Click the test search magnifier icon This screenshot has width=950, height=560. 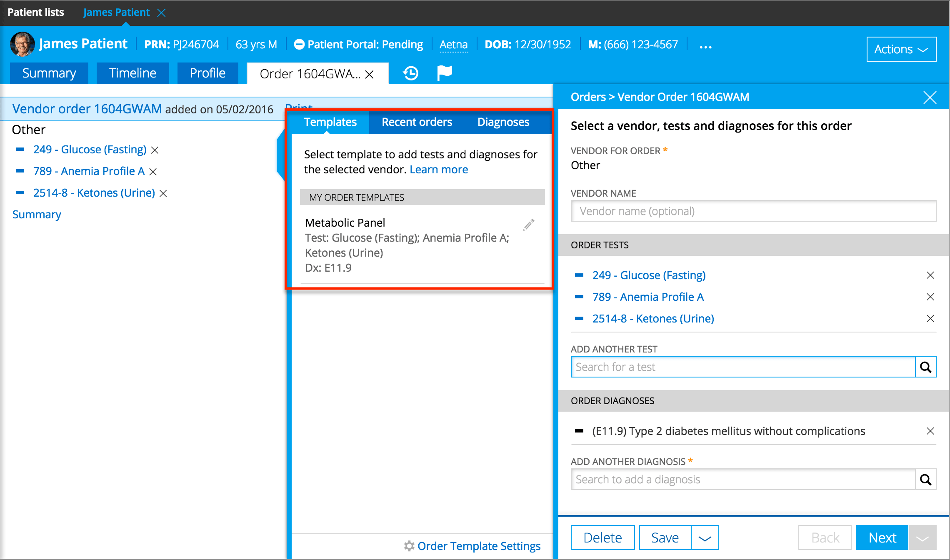click(925, 367)
